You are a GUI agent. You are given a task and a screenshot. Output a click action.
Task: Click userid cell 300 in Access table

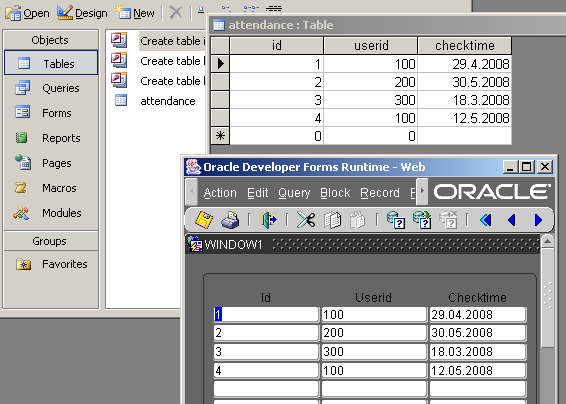click(371, 100)
